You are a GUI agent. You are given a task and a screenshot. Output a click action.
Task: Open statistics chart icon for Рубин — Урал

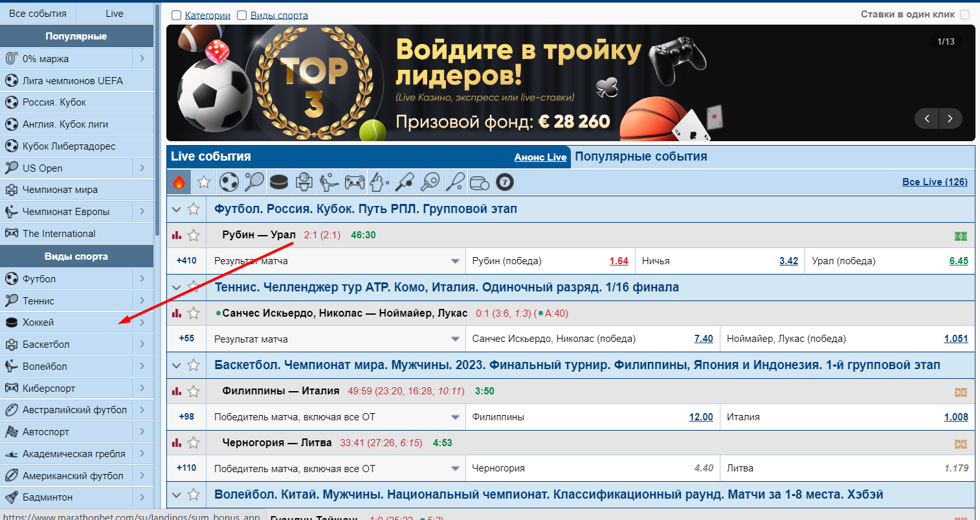tap(176, 235)
